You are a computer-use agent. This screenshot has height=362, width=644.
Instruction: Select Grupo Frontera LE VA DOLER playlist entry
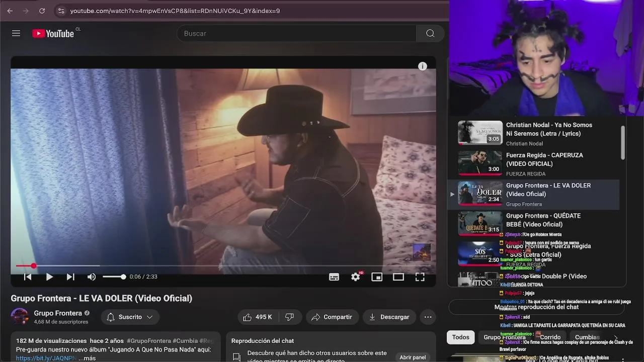pos(533,194)
